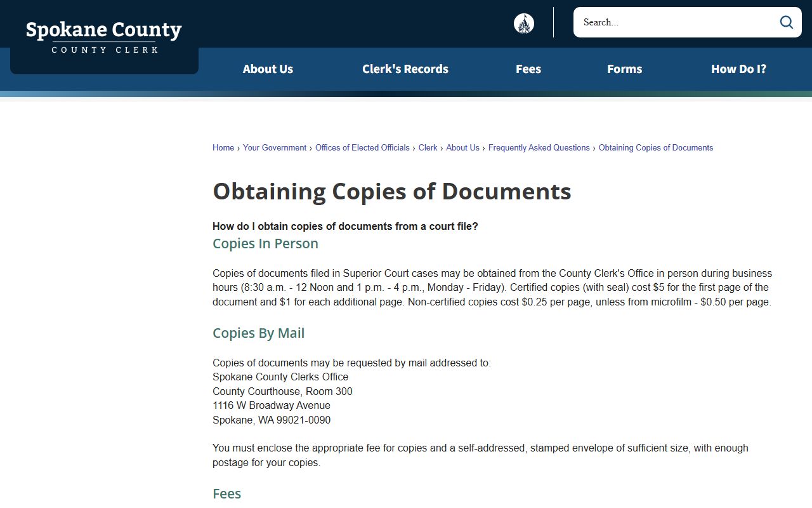Focus the Search text field
812x508 pixels.
[x=676, y=22]
